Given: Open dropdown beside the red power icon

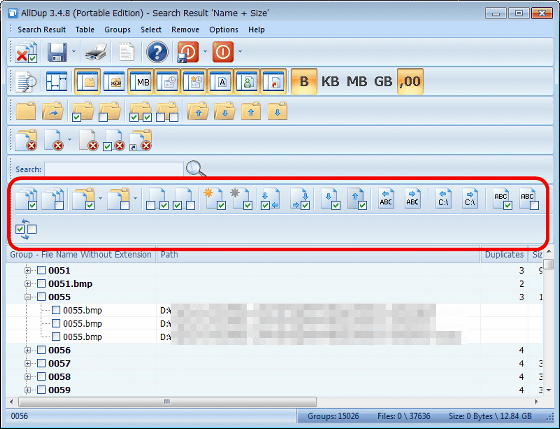Looking at the screenshot, I should tap(240, 51).
